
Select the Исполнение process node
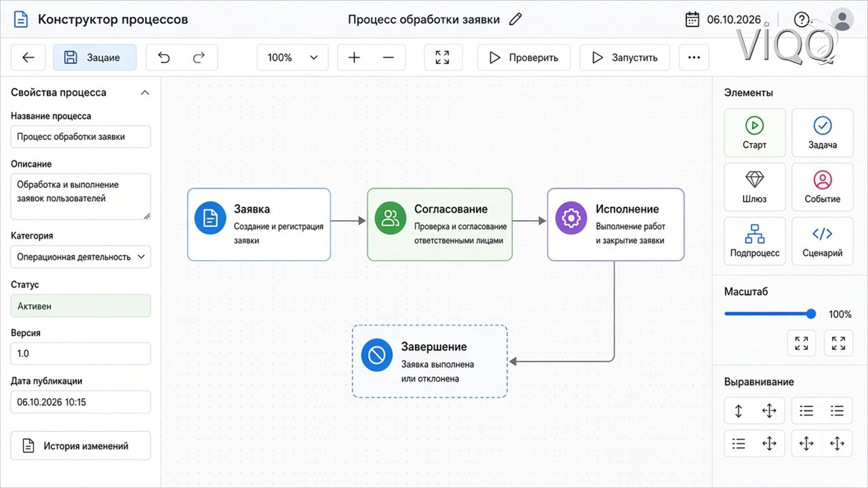point(616,225)
